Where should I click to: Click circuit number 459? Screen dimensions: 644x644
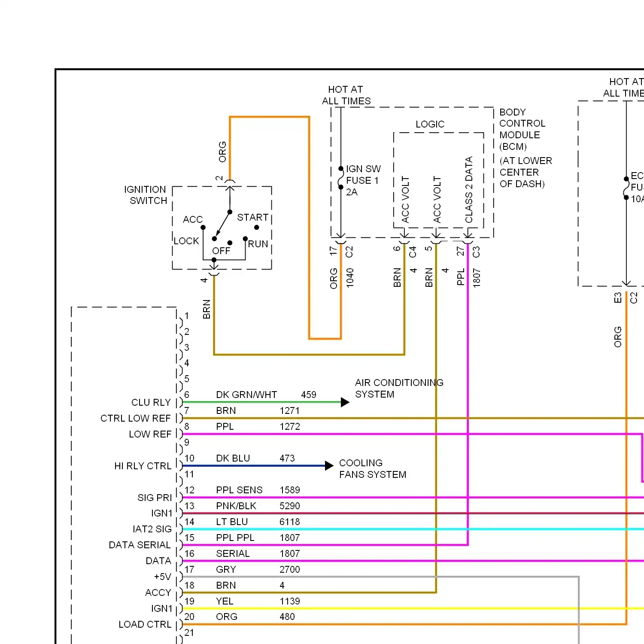(309, 395)
